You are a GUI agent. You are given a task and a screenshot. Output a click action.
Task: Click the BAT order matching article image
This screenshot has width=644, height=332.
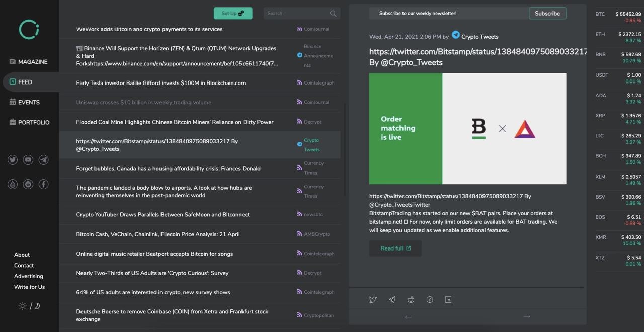pyautogui.click(x=467, y=129)
